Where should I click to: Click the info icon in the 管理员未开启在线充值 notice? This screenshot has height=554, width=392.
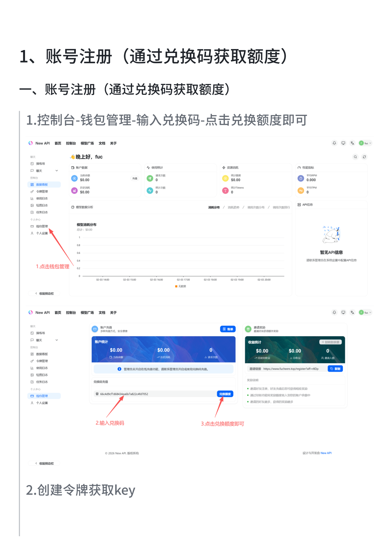coord(119,369)
